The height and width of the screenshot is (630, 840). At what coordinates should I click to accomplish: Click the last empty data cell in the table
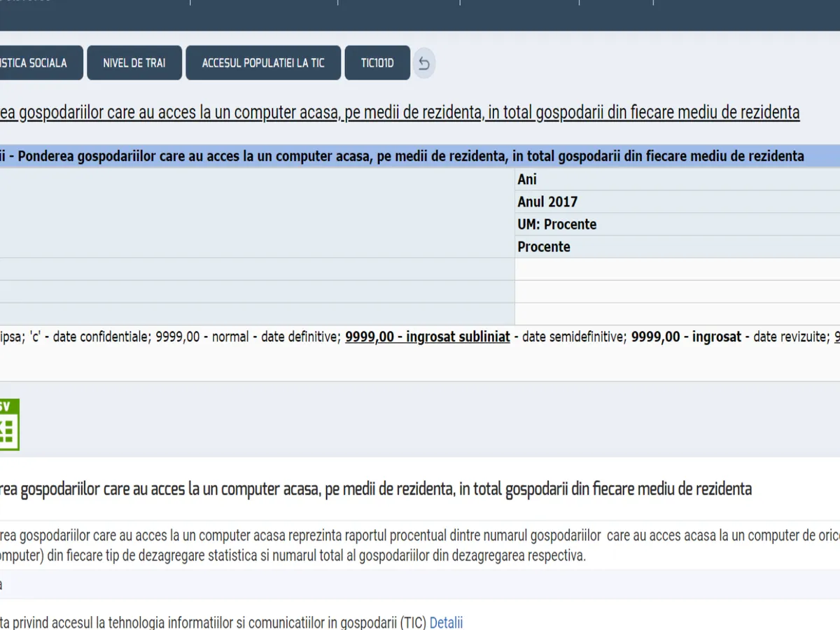676,314
